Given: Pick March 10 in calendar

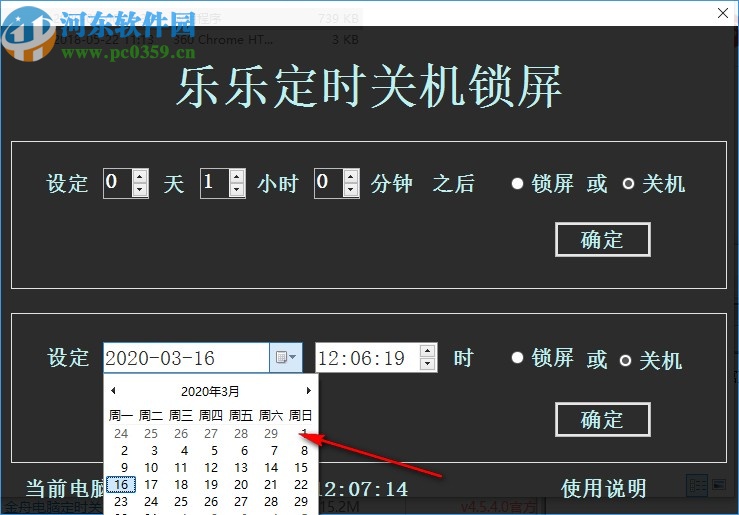Looking at the screenshot, I should click(x=151, y=467).
